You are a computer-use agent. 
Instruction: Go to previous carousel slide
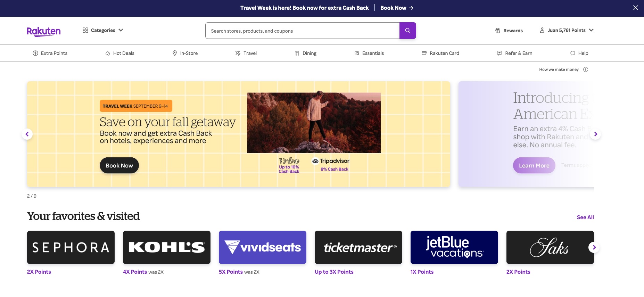[27, 134]
